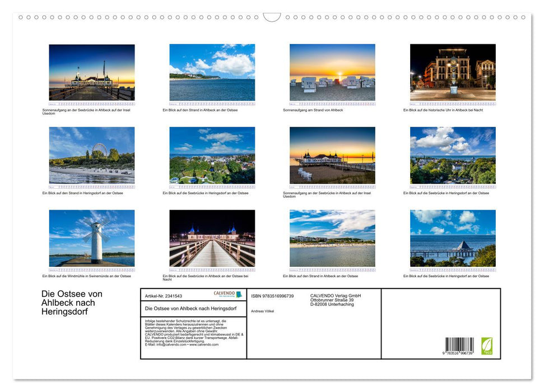Click caption 'Seebrücke in Ahlbeck an der Ostsee bei Nacht'
Image resolution: width=544 pixels, height=392 pixels.
[x=206, y=278]
